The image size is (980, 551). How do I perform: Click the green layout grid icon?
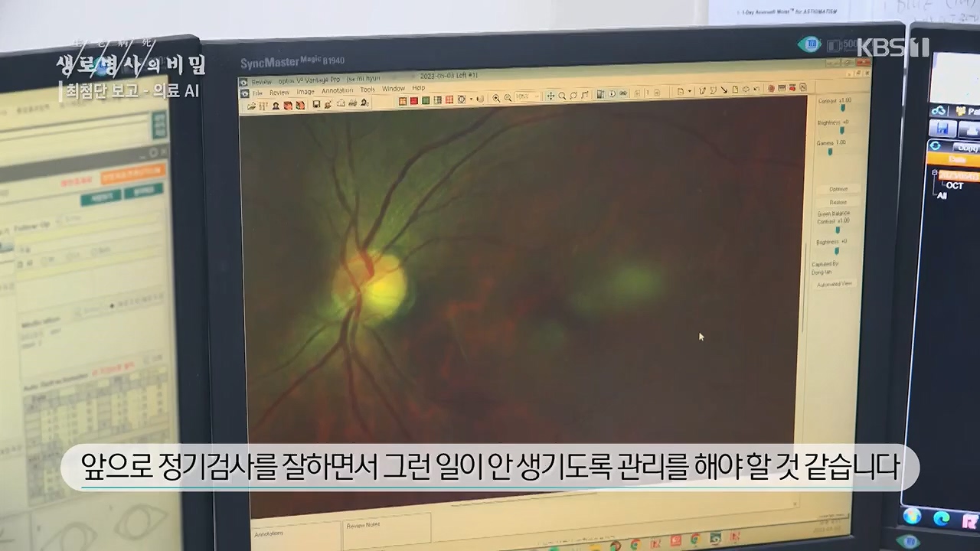(426, 100)
